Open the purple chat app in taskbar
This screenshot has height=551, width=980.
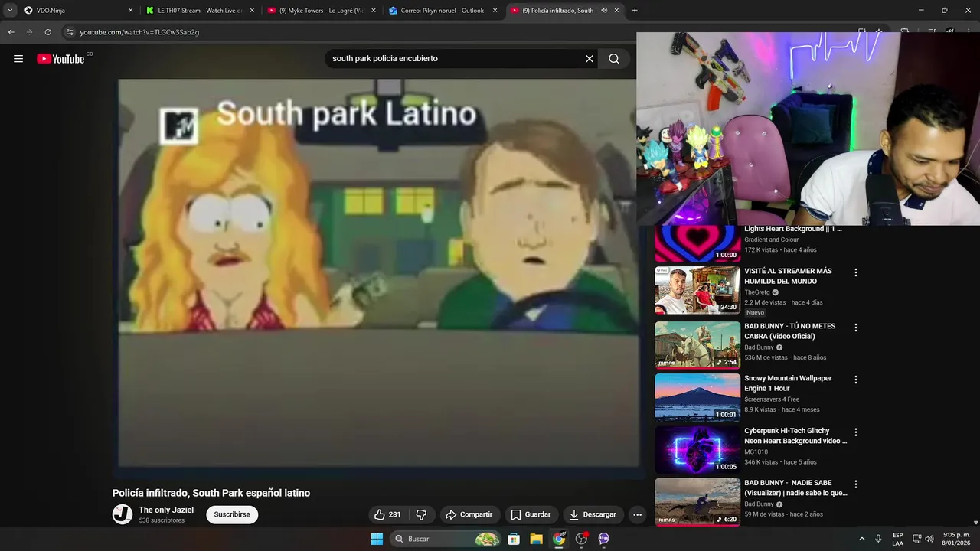tap(603, 539)
